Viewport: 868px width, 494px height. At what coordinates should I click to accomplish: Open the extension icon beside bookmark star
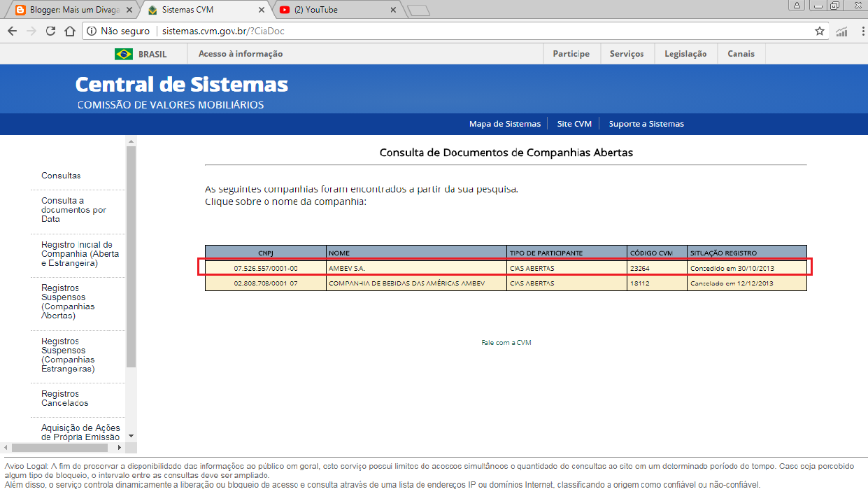[841, 31]
